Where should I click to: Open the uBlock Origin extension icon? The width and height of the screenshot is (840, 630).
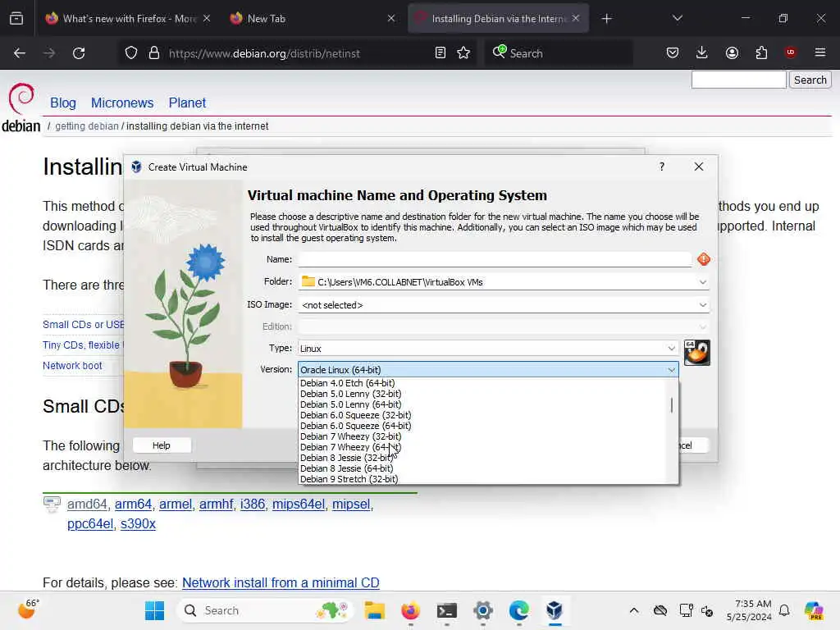coord(791,52)
